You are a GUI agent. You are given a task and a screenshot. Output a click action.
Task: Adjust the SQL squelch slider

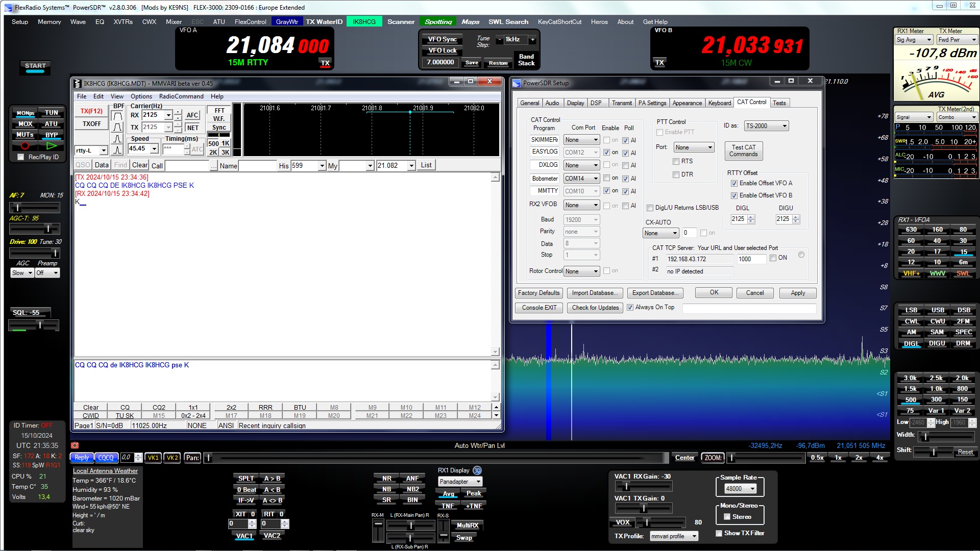coord(34,325)
